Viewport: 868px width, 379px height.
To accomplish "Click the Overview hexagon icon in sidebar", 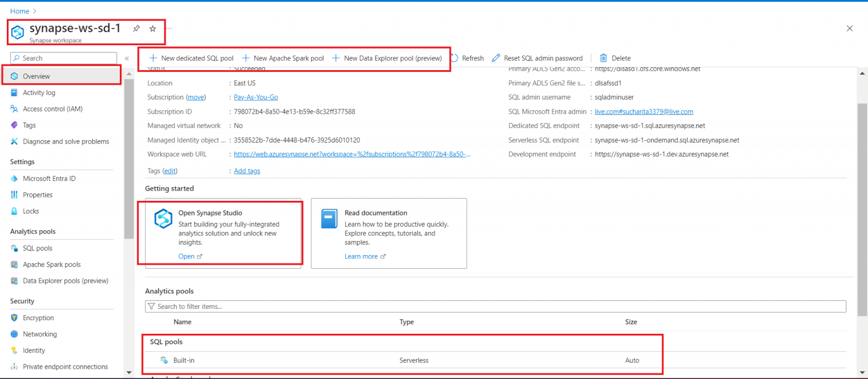I will (14, 76).
